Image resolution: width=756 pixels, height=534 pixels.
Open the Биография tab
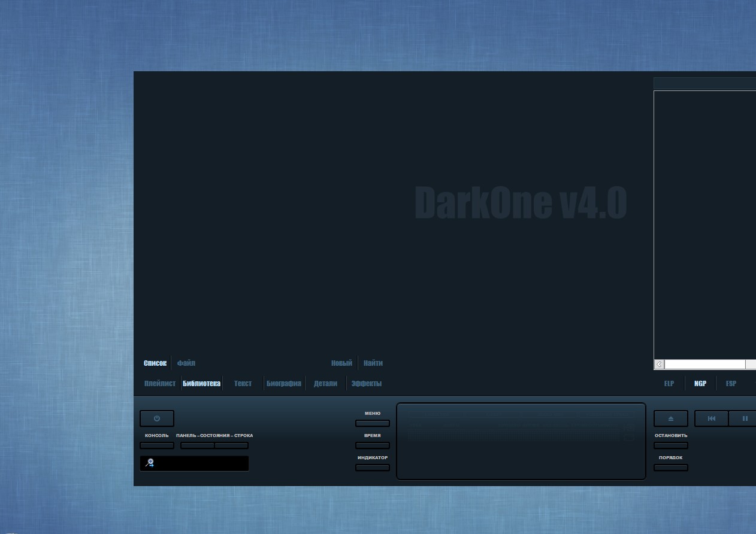pos(284,383)
